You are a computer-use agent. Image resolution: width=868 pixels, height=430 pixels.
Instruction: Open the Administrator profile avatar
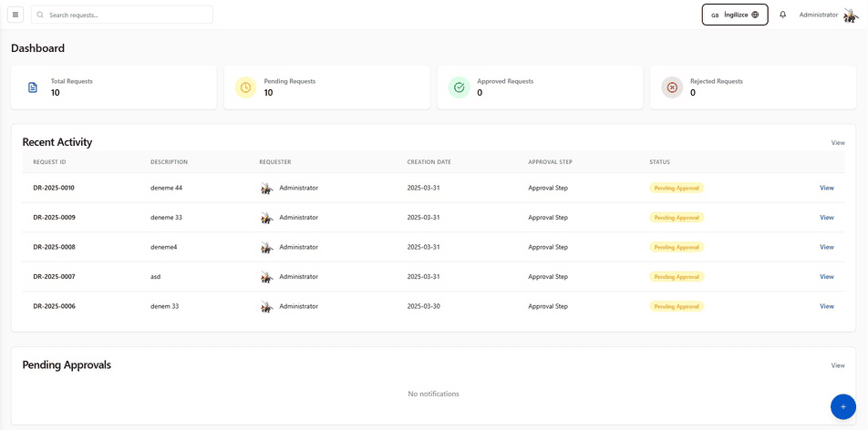pos(851,15)
